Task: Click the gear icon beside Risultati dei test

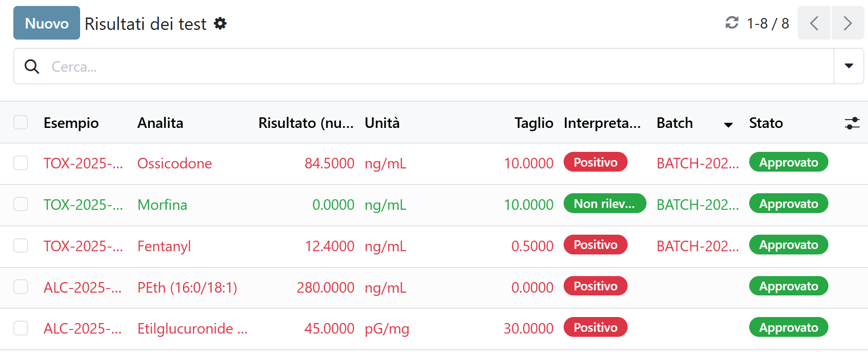Action: 221,23
